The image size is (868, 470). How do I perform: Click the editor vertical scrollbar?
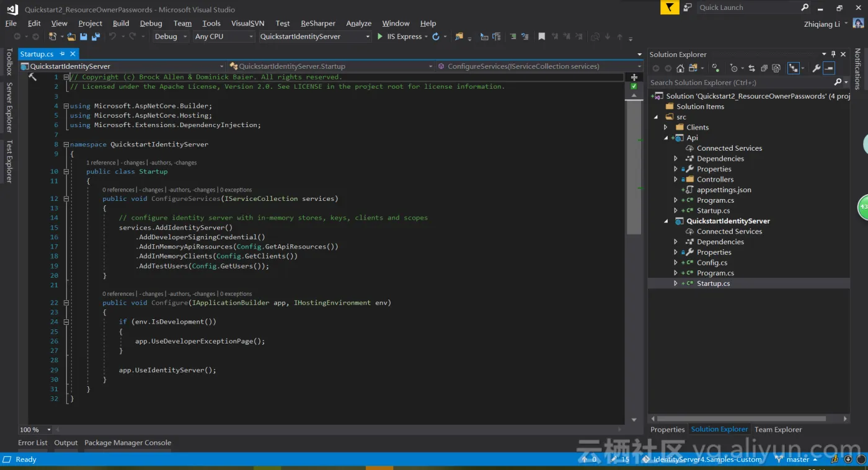[x=634, y=167]
